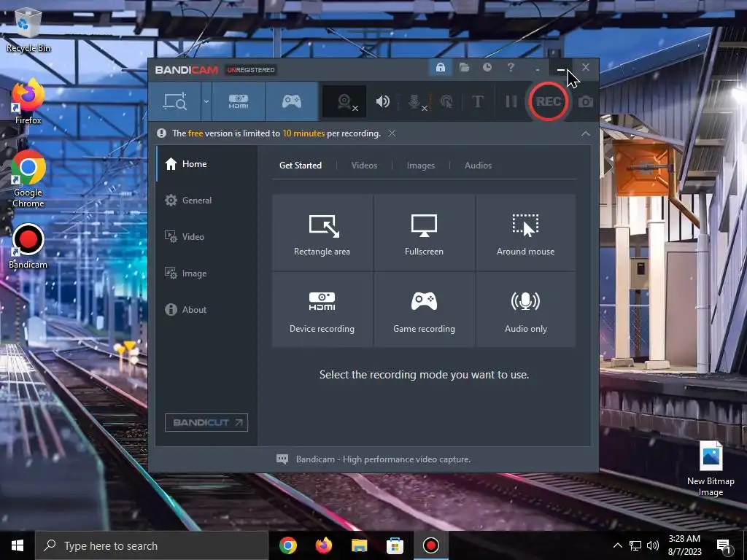Open the output folder icon
The width and height of the screenshot is (747, 560).
(x=464, y=67)
